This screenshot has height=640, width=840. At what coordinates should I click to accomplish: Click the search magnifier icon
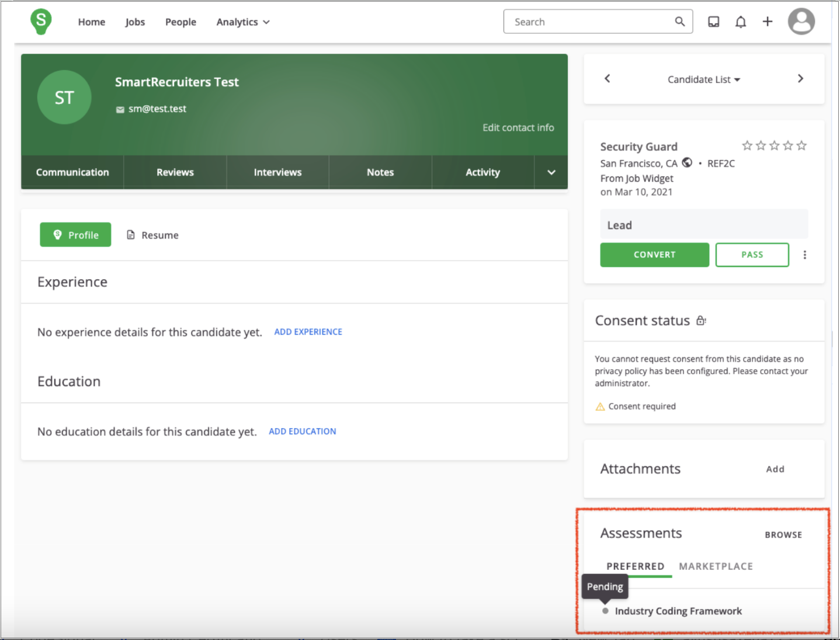point(680,22)
